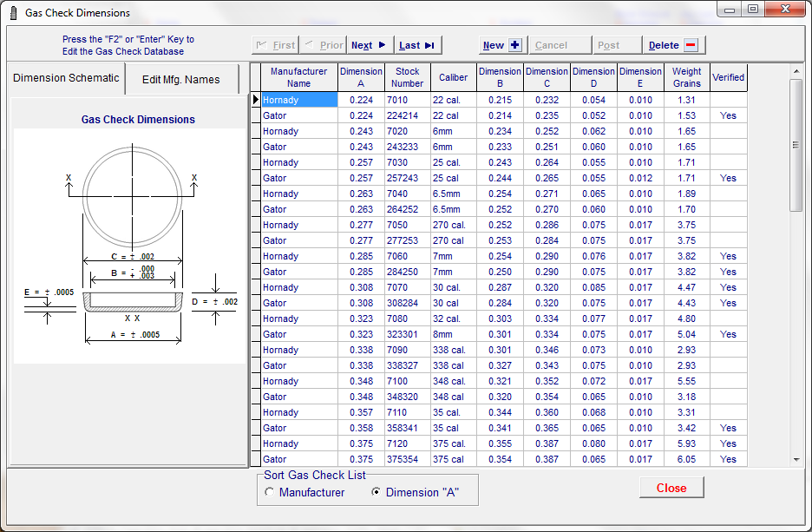Click the "270 cal." caliber cell
The width and height of the screenshot is (812, 532).
(x=453, y=225)
